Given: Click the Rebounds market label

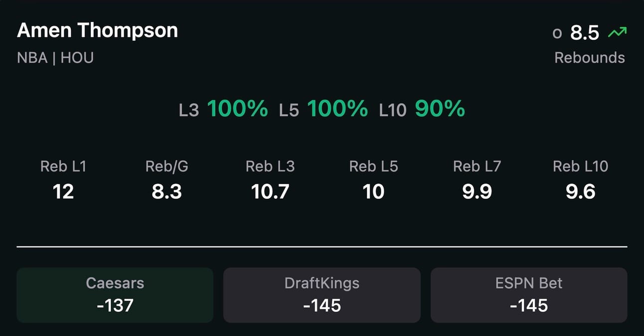Looking at the screenshot, I should 590,58.
